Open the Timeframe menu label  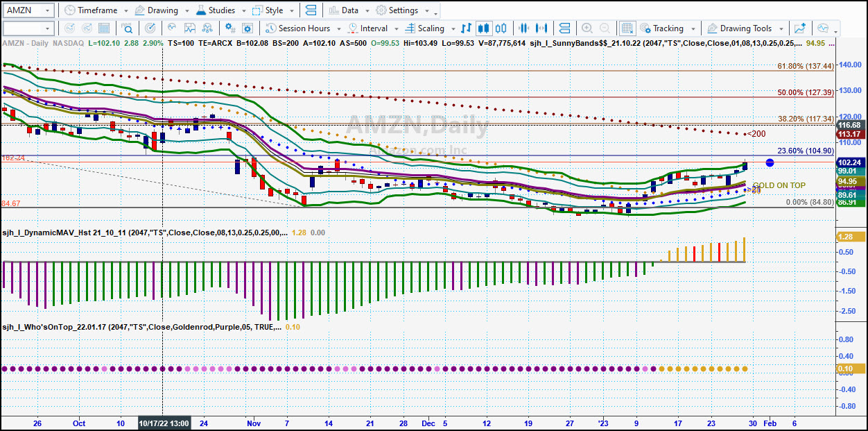pyautogui.click(x=98, y=10)
